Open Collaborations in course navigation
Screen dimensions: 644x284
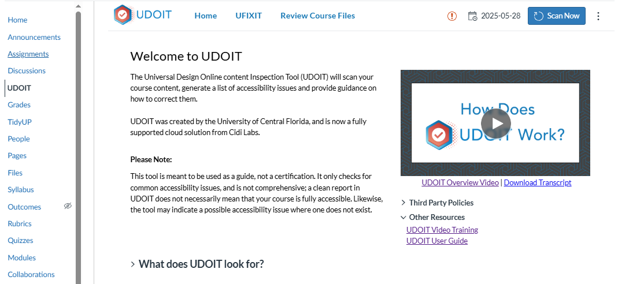click(31, 275)
